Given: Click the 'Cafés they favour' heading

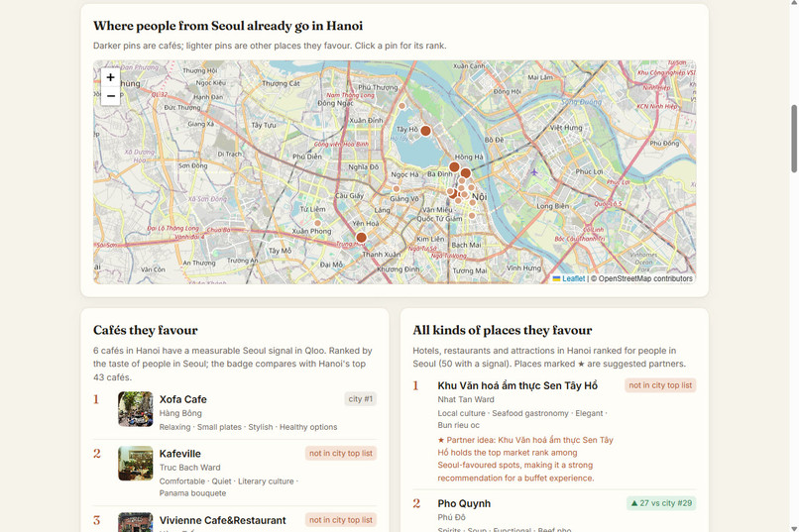Looking at the screenshot, I should 145,331.
